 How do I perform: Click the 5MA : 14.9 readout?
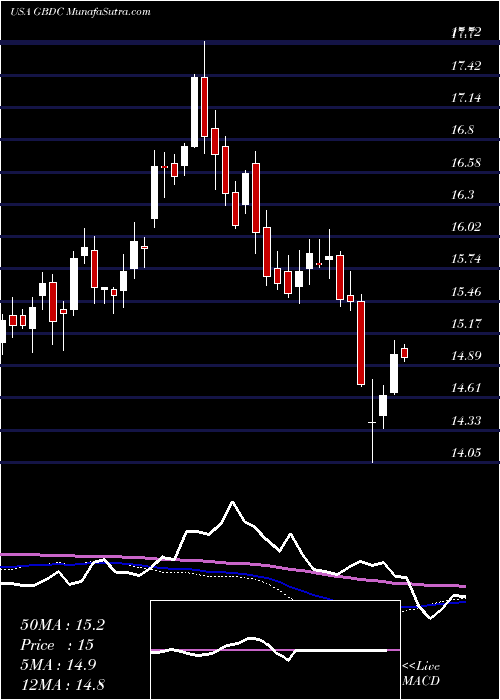pos(59,665)
